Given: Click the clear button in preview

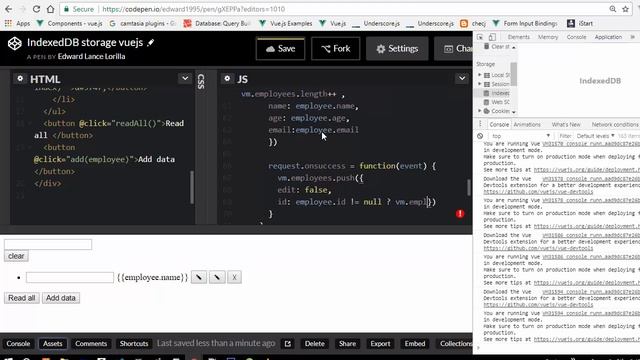Looking at the screenshot, I should (x=16, y=256).
